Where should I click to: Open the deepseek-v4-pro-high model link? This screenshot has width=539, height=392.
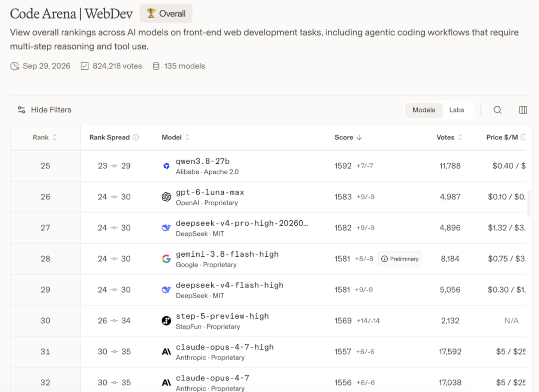pyautogui.click(x=242, y=223)
